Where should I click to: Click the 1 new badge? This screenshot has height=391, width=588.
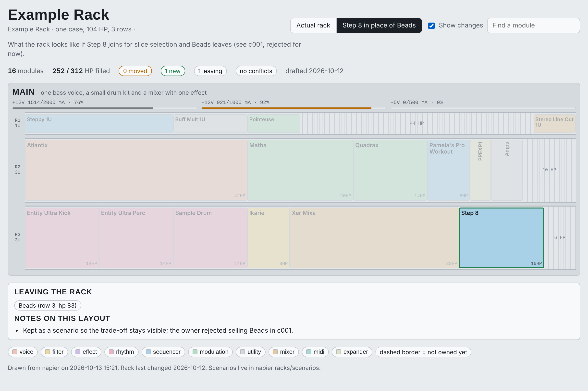[172, 71]
